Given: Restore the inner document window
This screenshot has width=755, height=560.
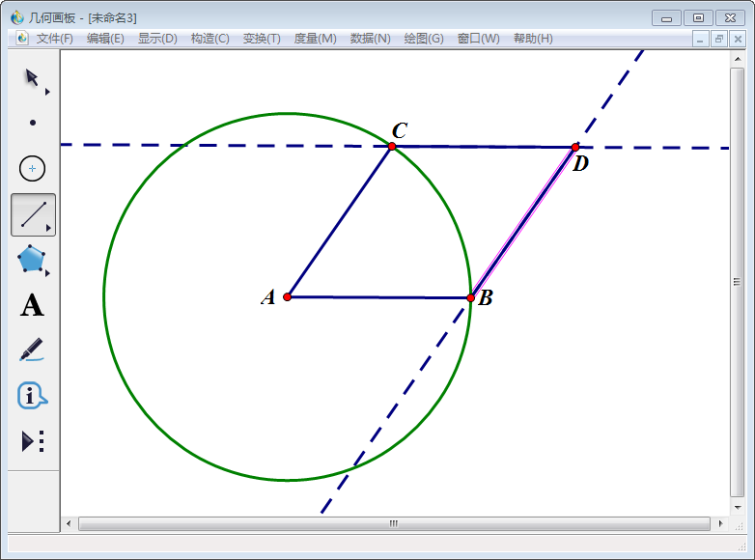Looking at the screenshot, I should coord(719,39).
